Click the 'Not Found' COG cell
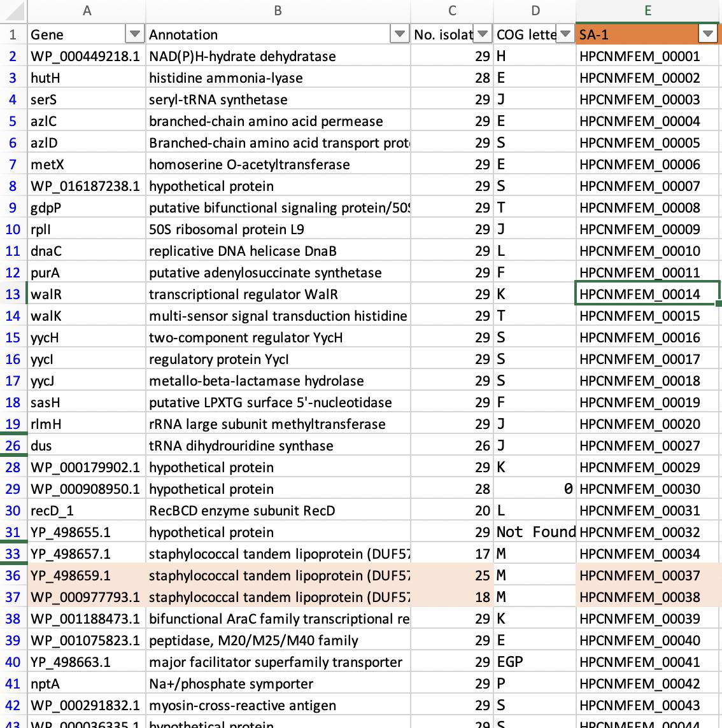 click(535, 533)
